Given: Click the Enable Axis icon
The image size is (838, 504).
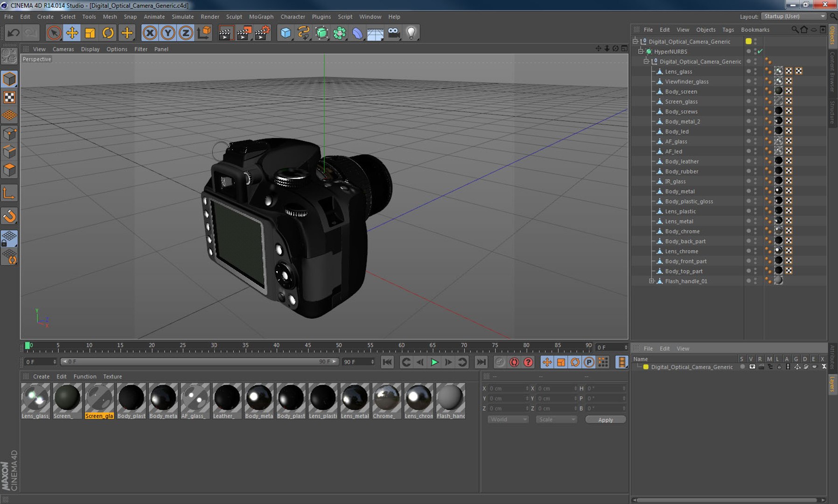Looking at the screenshot, I should (x=9, y=193).
